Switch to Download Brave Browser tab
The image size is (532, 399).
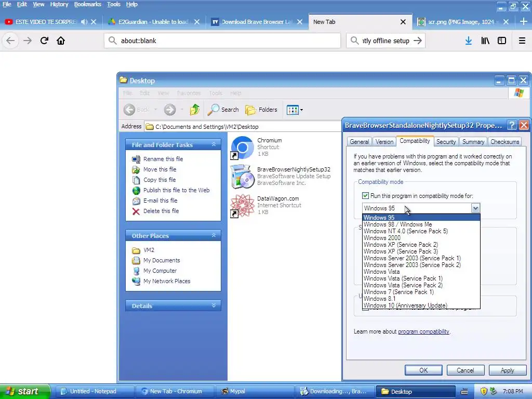pos(257,22)
